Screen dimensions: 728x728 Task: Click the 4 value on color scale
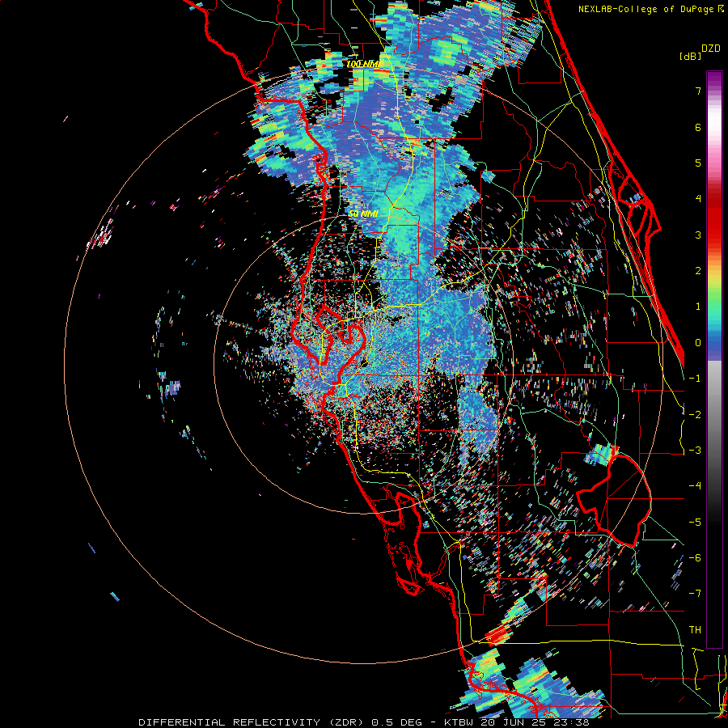pos(698,199)
